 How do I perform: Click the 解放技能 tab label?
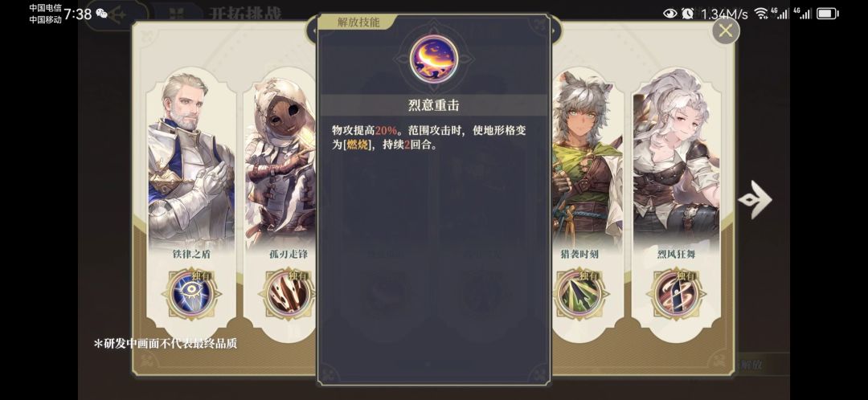pyautogui.click(x=358, y=22)
